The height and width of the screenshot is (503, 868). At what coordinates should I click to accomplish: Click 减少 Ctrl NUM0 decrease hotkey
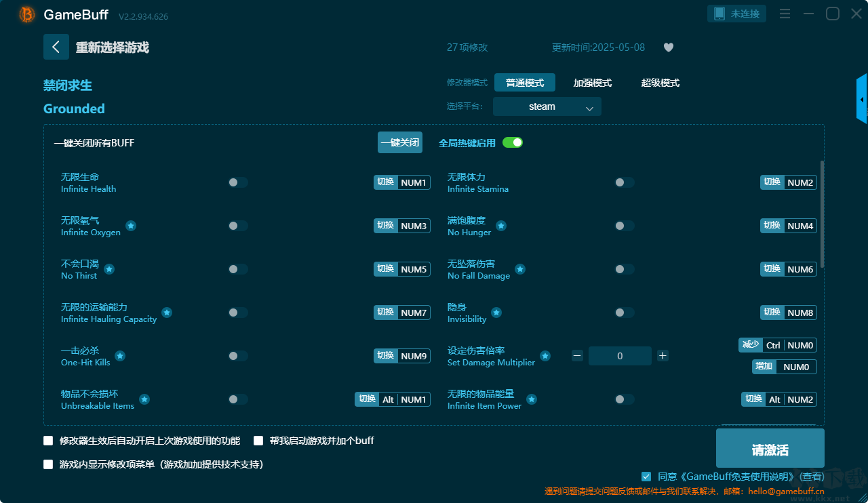[778, 345]
